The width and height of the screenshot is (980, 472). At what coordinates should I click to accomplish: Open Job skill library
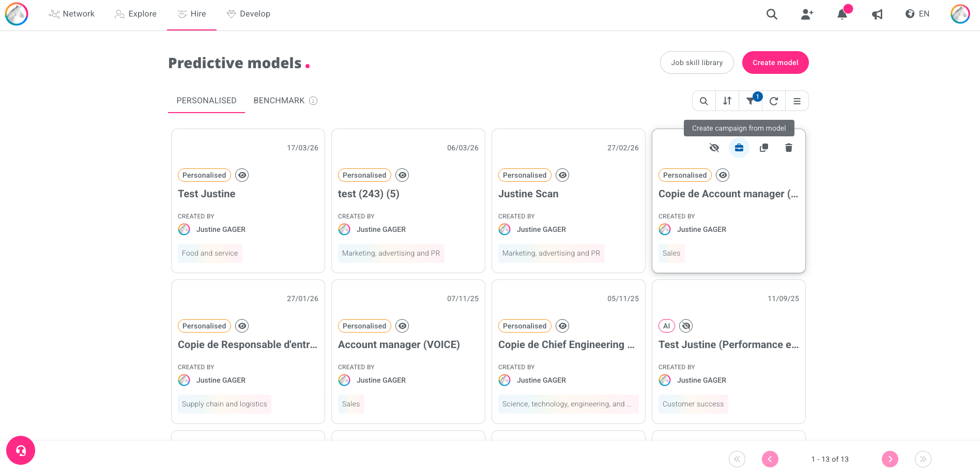pos(697,62)
